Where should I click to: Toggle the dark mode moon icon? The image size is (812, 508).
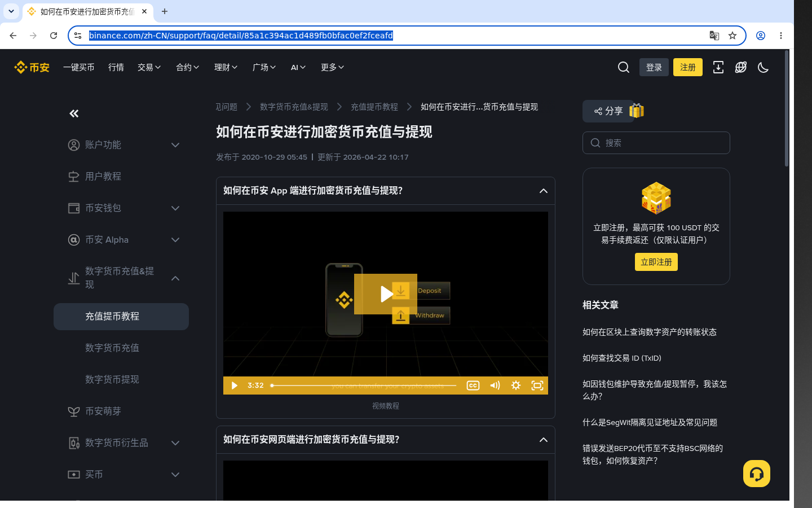point(764,67)
